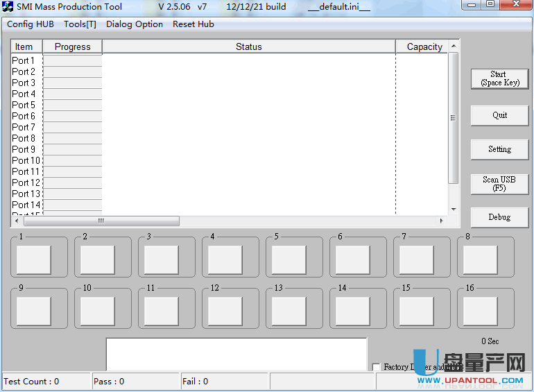
Task: Click the Debug button
Action: pyautogui.click(x=499, y=217)
